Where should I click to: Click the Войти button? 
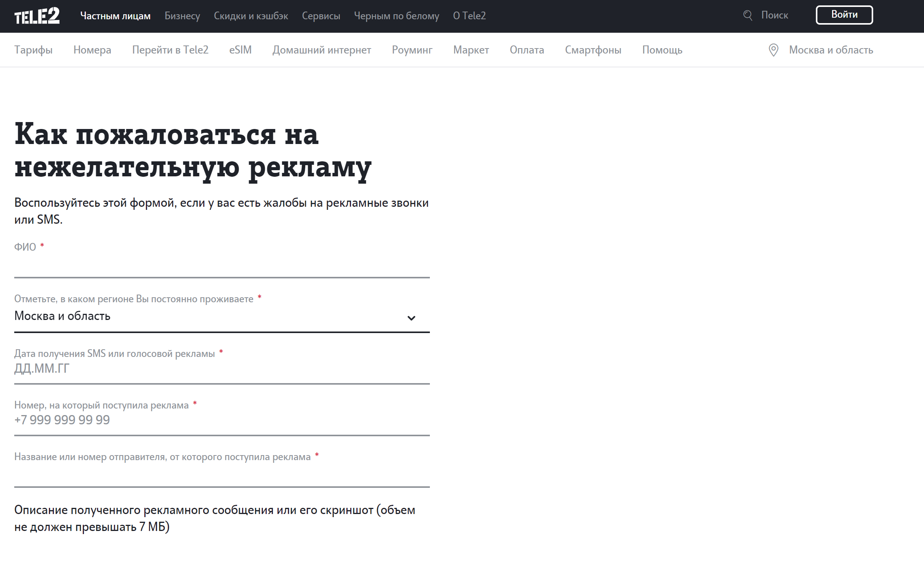[844, 15]
